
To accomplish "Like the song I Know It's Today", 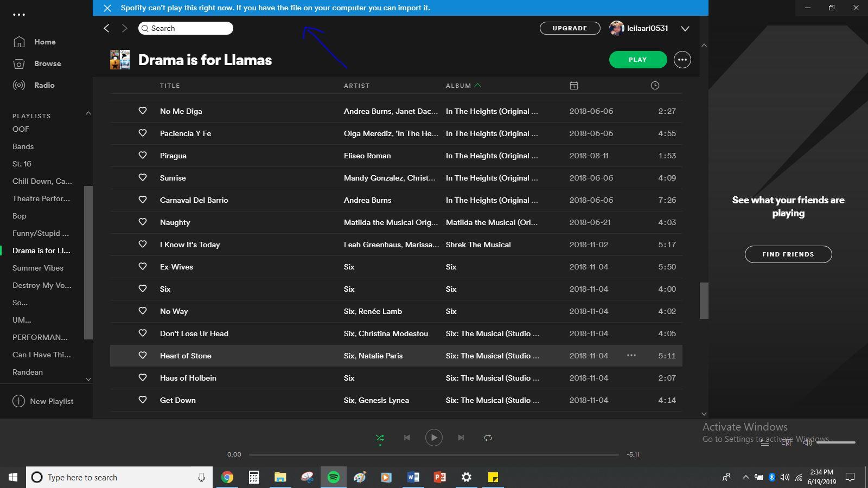I will click(143, 244).
